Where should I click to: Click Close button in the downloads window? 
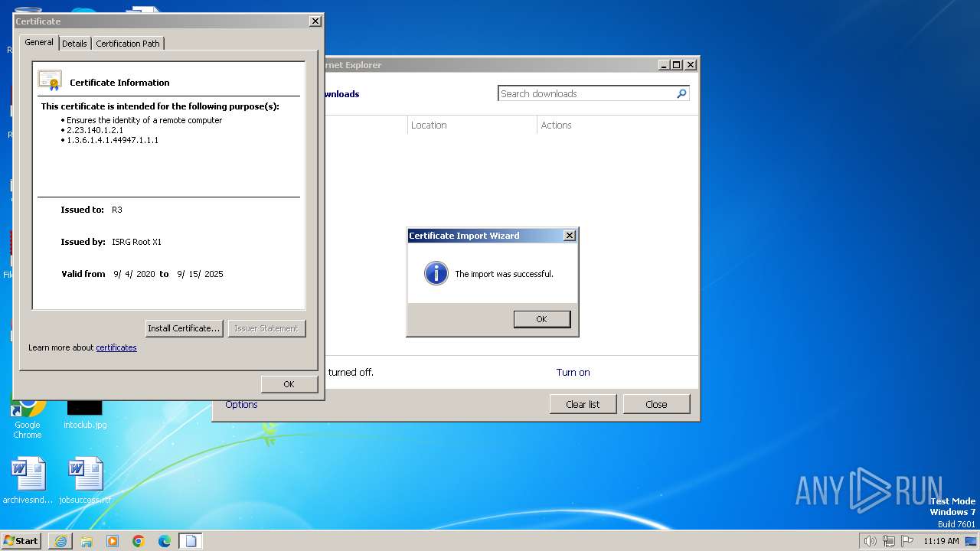tap(656, 404)
